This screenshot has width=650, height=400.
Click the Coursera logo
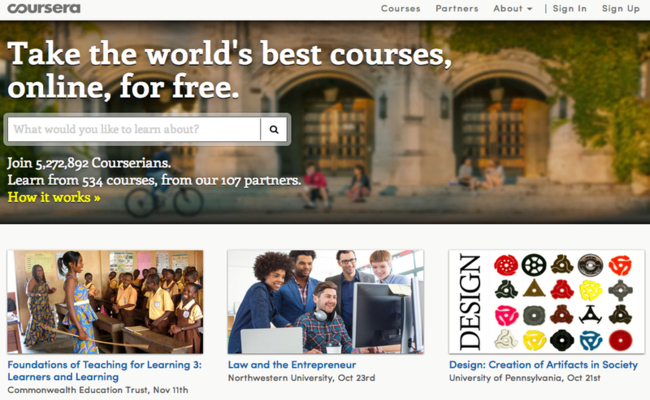(x=44, y=8)
